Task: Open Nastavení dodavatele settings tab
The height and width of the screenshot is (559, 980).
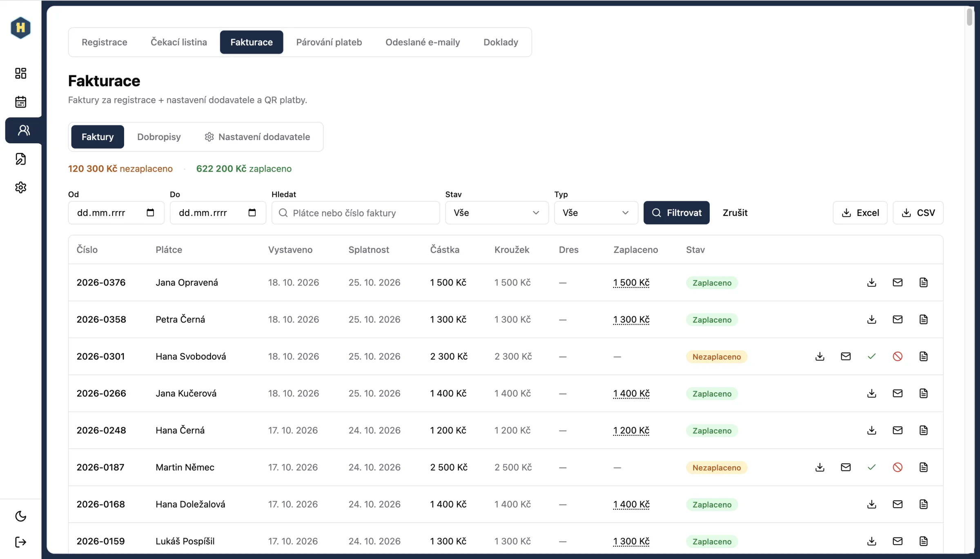Action: 257,137
